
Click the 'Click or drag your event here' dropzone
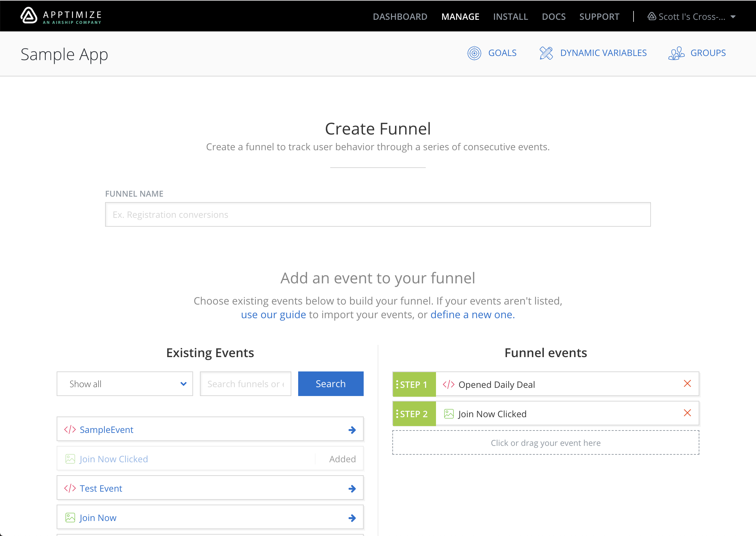tap(546, 442)
